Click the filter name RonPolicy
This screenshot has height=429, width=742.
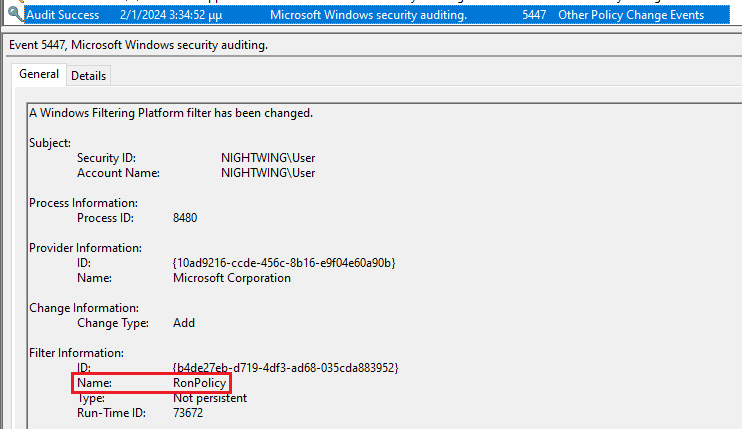coord(200,383)
